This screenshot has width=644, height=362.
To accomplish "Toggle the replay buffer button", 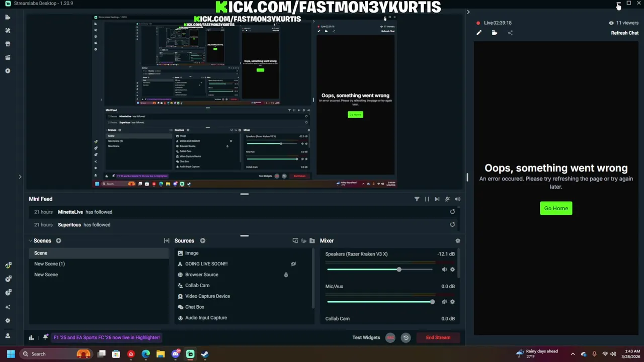I will [406, 337].
